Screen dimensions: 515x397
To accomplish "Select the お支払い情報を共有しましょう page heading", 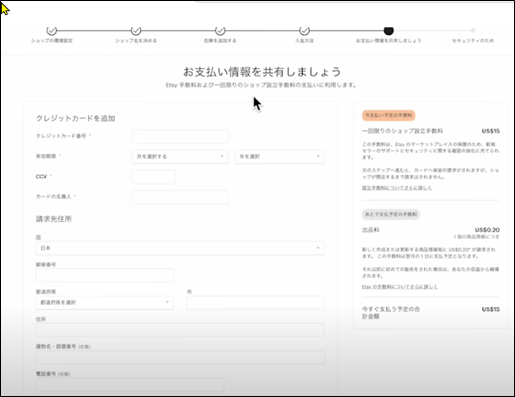I will click(x=262, y=72).
